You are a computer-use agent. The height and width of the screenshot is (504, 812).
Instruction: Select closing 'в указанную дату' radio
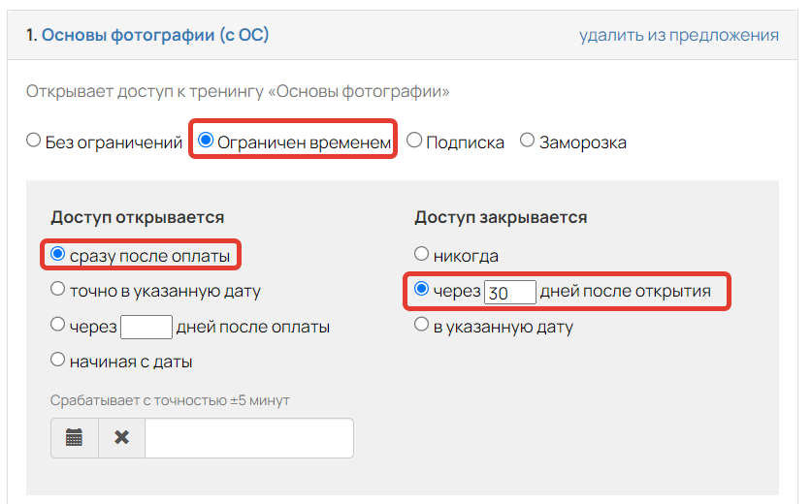tap(422, 325)
